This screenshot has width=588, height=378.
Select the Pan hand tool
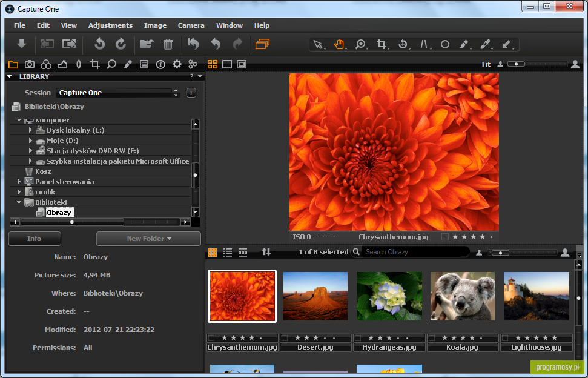(339, 45)
